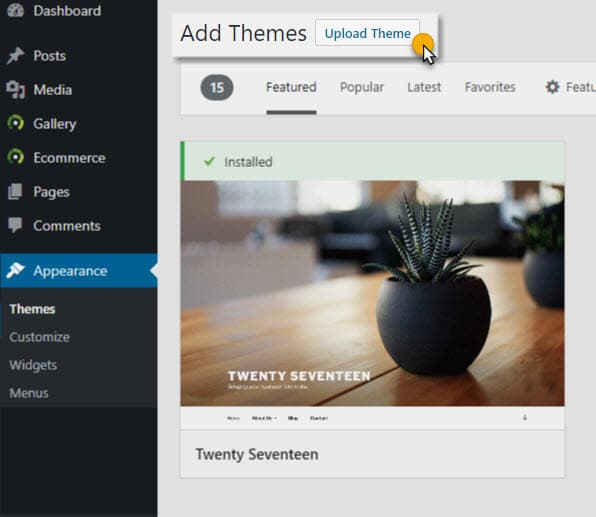Open the Favorites tab
The height and width of the screenshot is (517, 596).
tap(490, 87)
